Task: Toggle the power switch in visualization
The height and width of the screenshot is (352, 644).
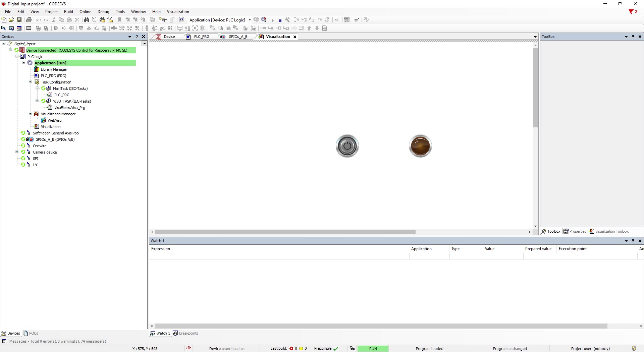Action: [x=347, y=146]
